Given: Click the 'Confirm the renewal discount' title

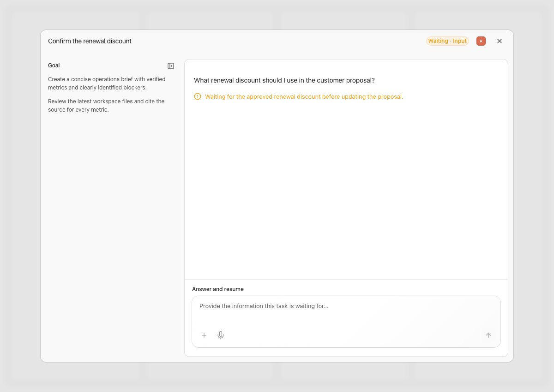Looking at the screenshot, I should (90, 41).
